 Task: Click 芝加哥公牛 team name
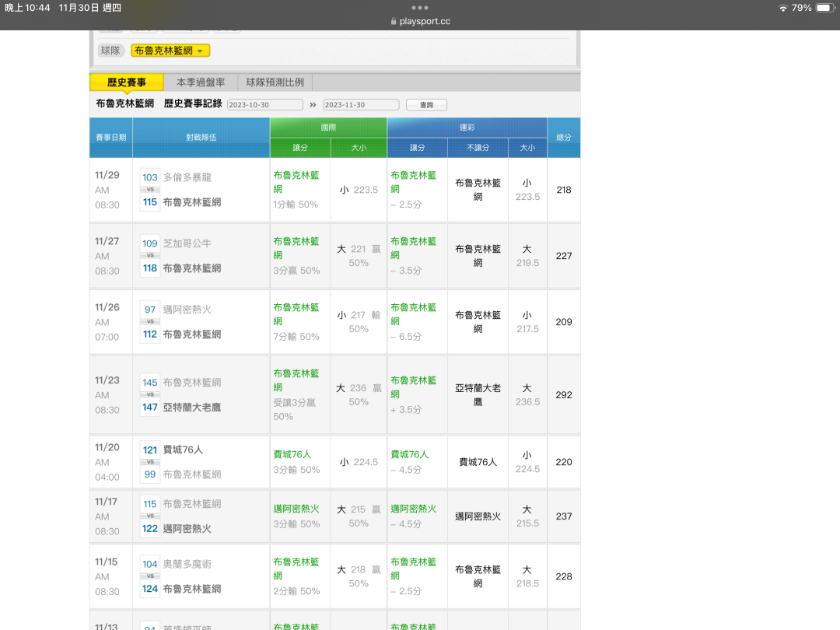187,243
